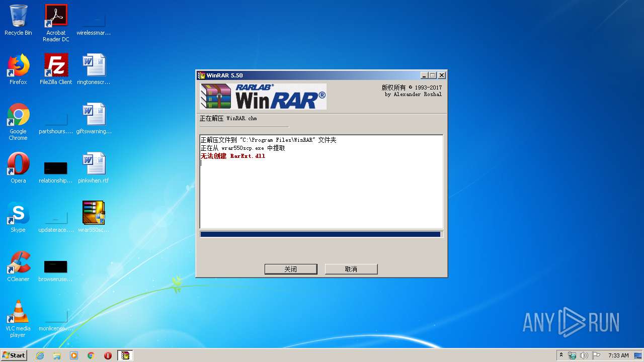
Task: Click the 关闭 button in WinRAR
Action: click(x=291, y=269)
